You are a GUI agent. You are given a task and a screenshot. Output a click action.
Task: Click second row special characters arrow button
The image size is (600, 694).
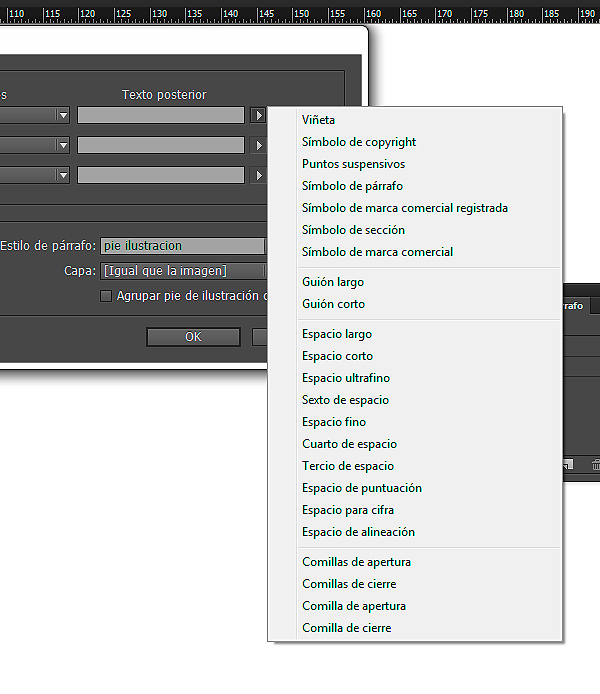(x=258, y=145)
